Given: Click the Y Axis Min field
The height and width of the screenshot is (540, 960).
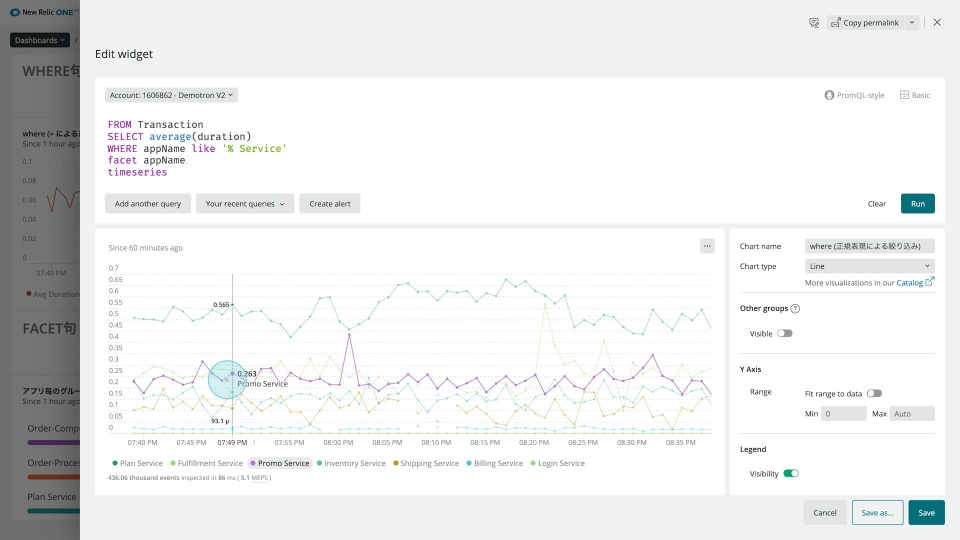Looking at the screenshot, I should 843,414.
